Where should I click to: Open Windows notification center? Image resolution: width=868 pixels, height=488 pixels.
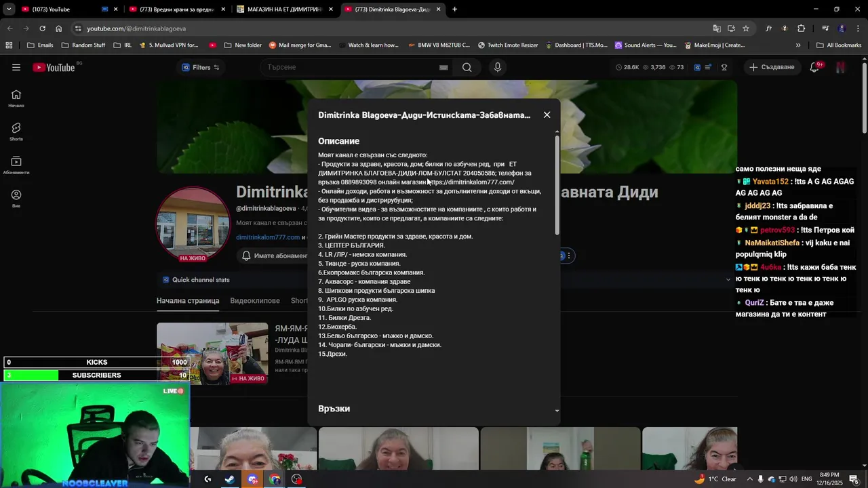854,479
